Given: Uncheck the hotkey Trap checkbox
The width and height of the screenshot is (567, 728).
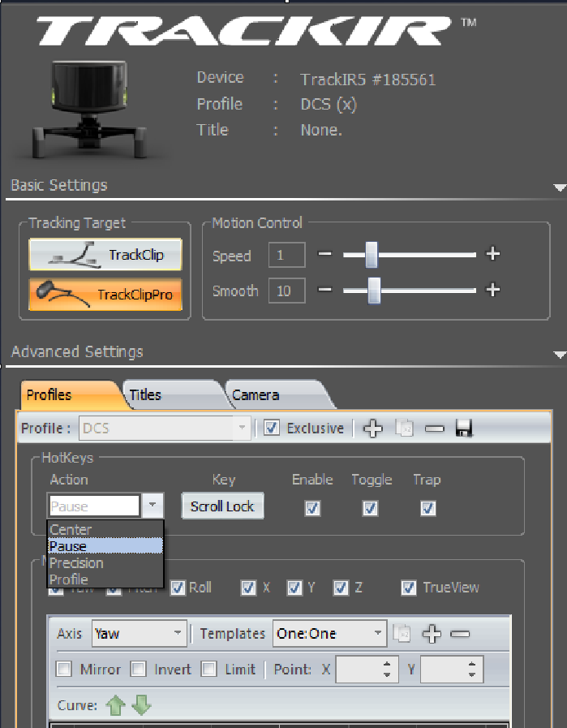Looking at the screenshot, I should [x=427, y=508].
